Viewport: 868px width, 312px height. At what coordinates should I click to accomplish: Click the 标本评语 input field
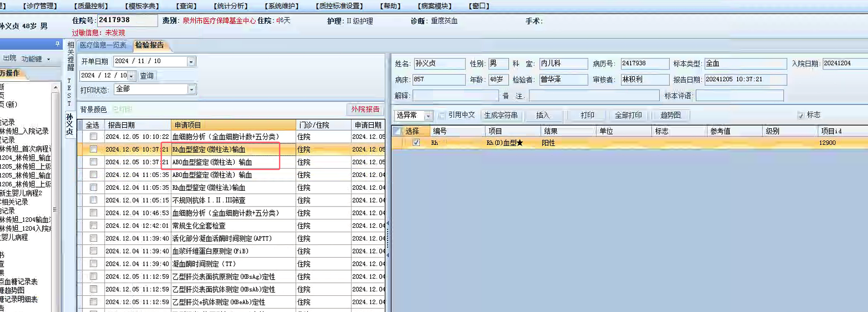tap(739, 95)
